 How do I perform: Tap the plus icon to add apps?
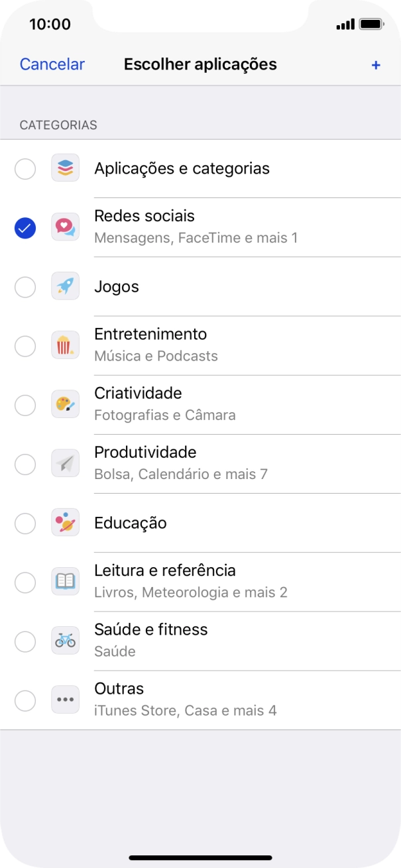click(376, 64)
